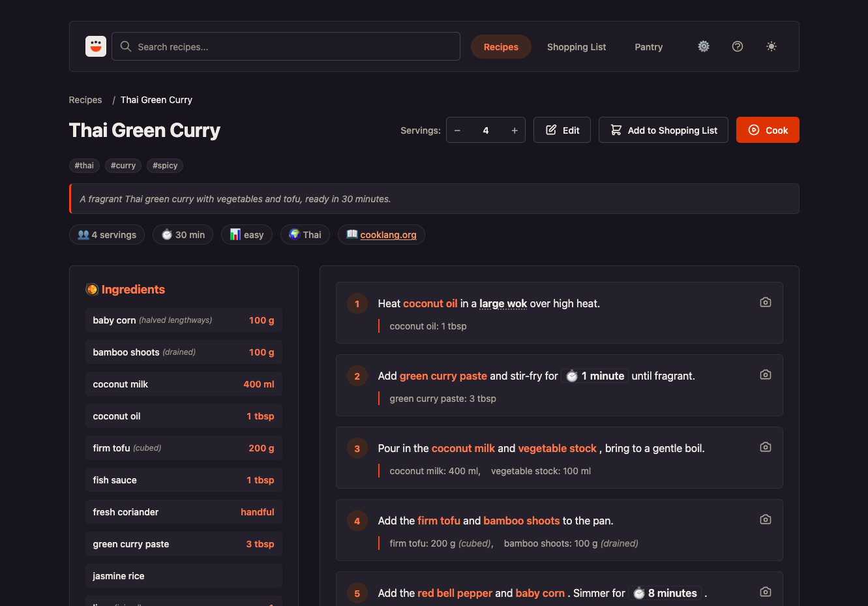Open the Pantry tab
This screenshot has width=868, height=606.
649,47
